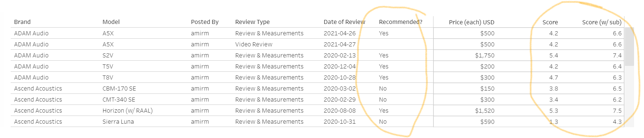
Task: Click the Score (w/ sub) header
Action: point(602,22)
